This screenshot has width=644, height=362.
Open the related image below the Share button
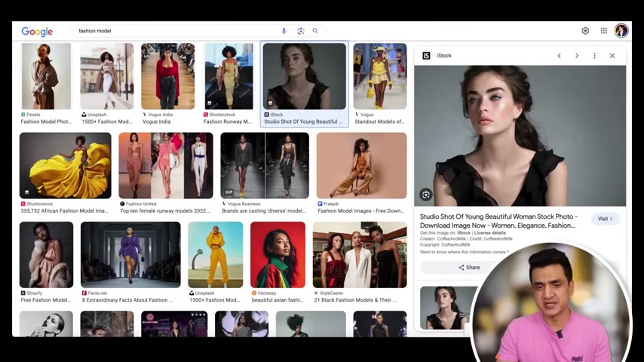point(448,308)
